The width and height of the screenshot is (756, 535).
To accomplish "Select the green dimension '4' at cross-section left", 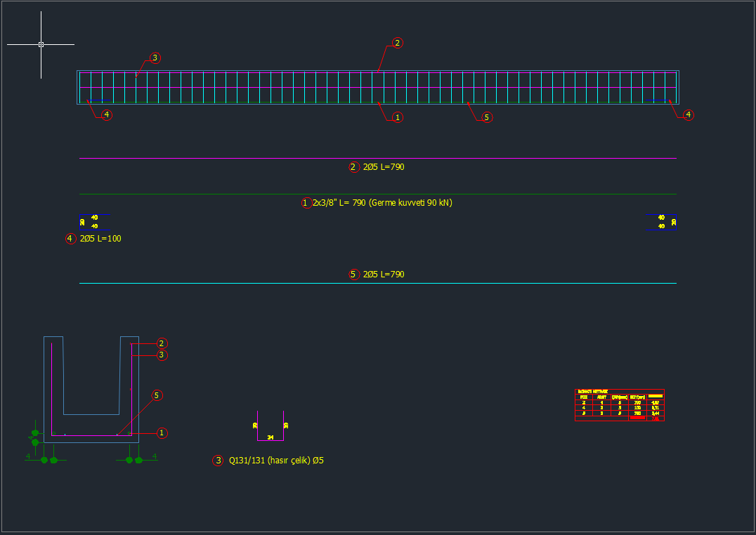I will point(27,456).
